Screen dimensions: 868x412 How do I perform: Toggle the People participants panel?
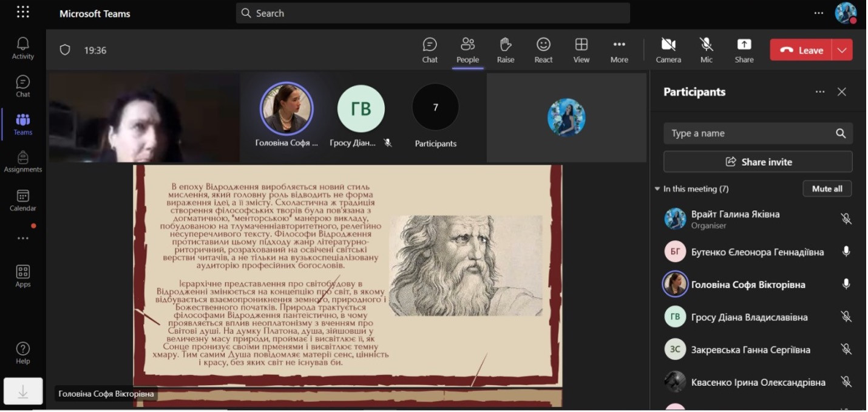click(467, 50)
